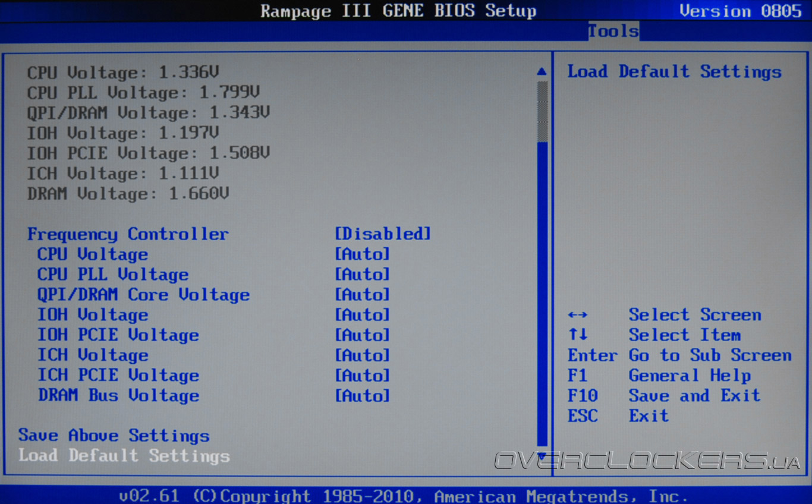Screen dimensions: 812x504
Task: Click the F10 key label
Action: click(x=583, y=396)
